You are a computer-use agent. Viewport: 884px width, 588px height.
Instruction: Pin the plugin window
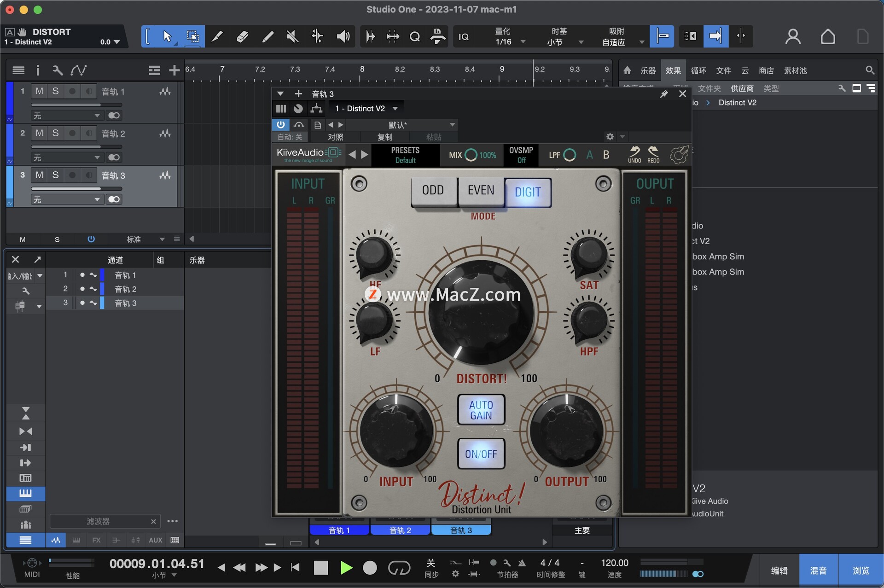point(664,94)
